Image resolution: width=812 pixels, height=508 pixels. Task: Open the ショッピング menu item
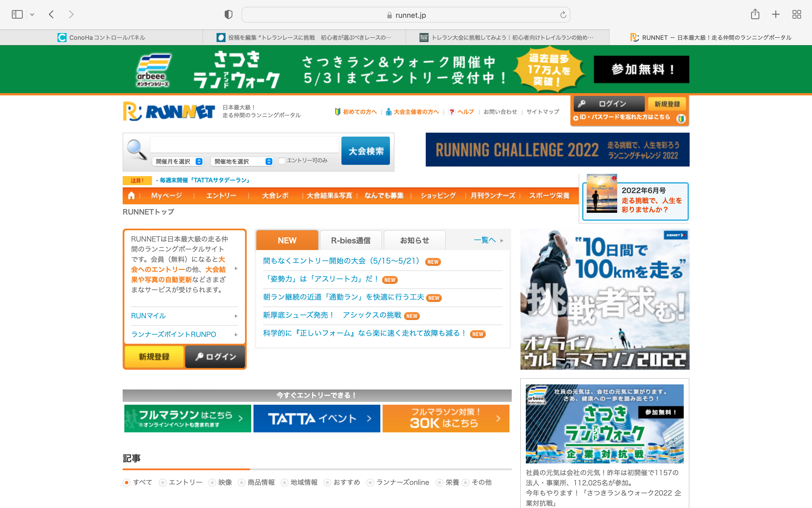click(x=438, y=196)
